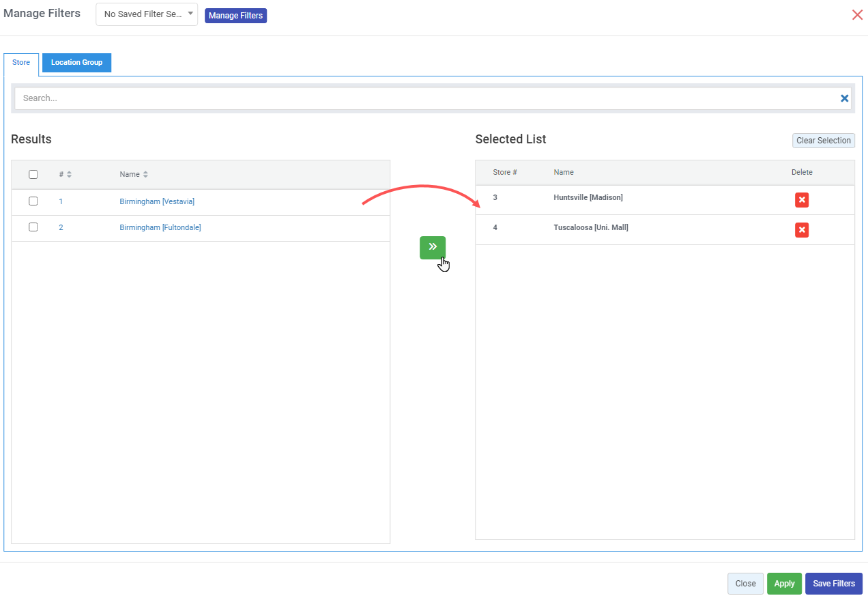868x598 pixels.
Task: Check the box for Birmingham [Vestavia]
Action: 33,201
